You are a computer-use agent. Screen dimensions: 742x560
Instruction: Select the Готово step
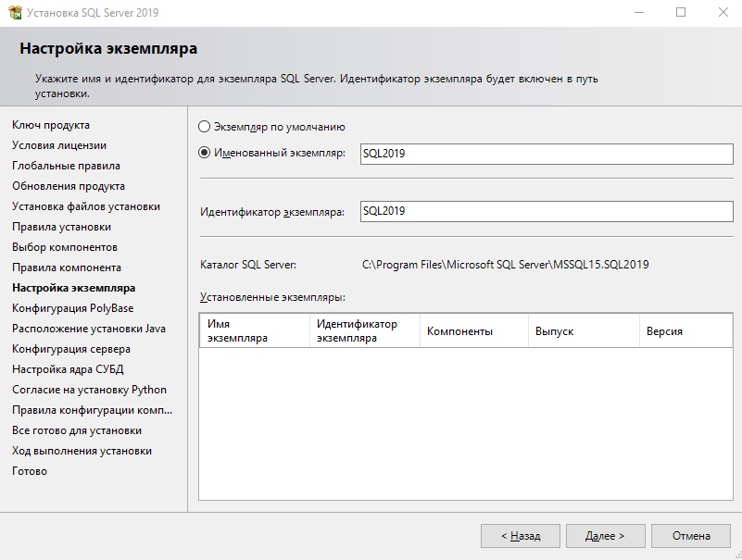(x=30, y=470)
